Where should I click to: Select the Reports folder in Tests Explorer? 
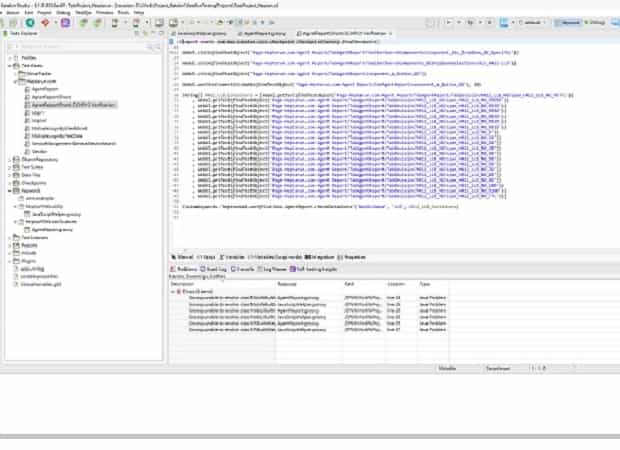pos(29,244)
